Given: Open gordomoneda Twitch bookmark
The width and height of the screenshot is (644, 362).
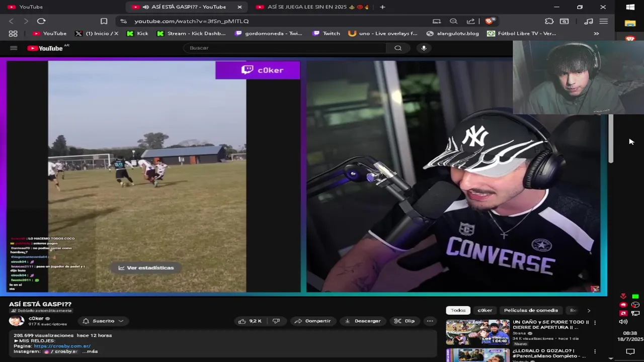Looking at the screenshot, I should [x=269, y=33].
